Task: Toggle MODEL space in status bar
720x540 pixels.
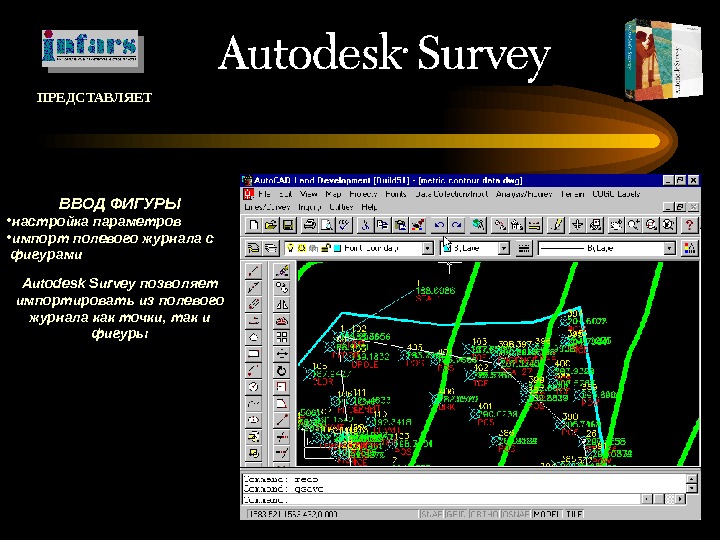Action: coord(546,514)
